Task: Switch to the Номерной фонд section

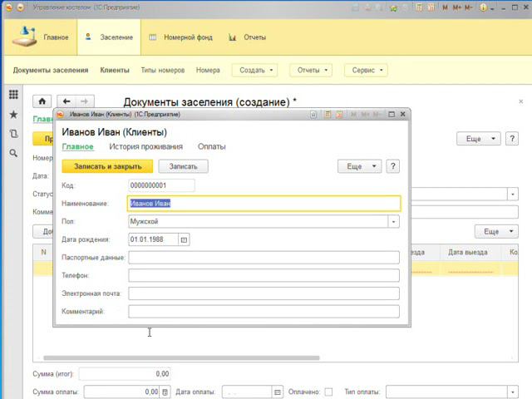Action: point(181,37)
